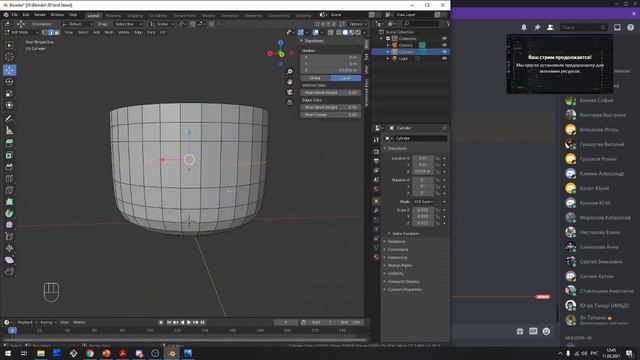The height and width of the screenshot is (360, 640).
Task: Click the viewport pan hand icon
Action: [290, 82]
